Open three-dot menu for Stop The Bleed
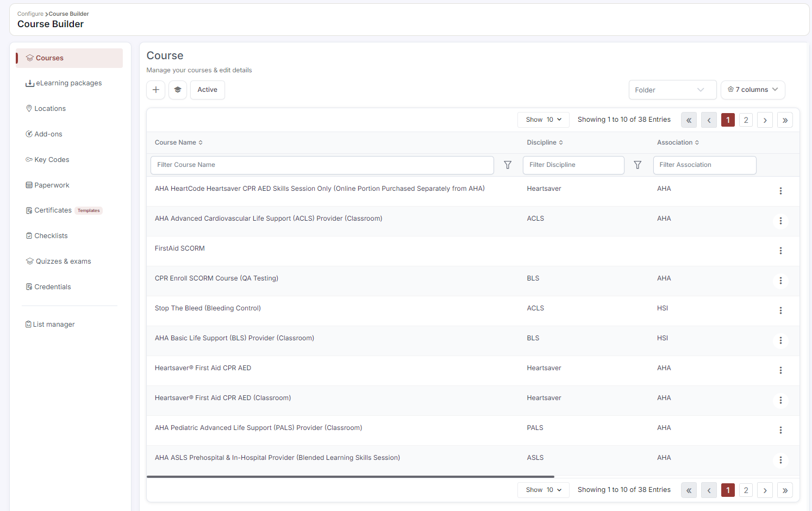This screenshot has width=812, height=511. coord(780,310)
